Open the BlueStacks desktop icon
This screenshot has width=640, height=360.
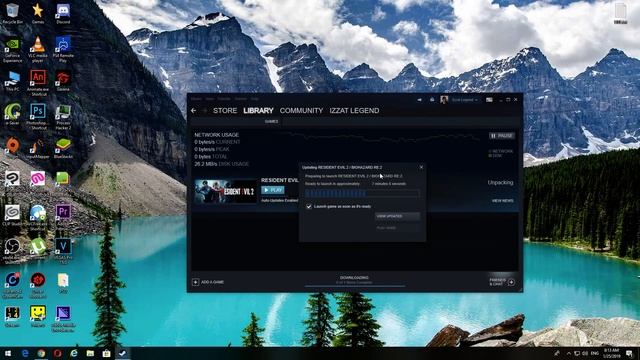point(63,148)
